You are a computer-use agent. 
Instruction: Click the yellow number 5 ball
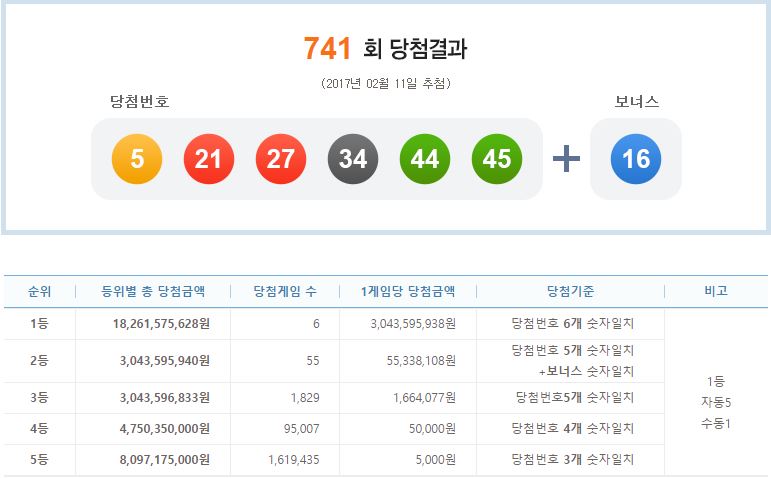[x=137, y=159]
